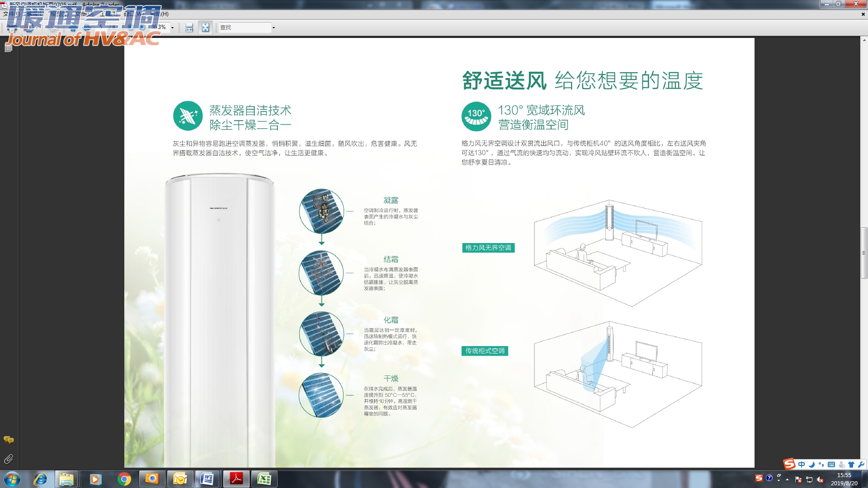Open Sogou wrench settings icon
This screenshot has width=868, height=488.
coord(861,465)
